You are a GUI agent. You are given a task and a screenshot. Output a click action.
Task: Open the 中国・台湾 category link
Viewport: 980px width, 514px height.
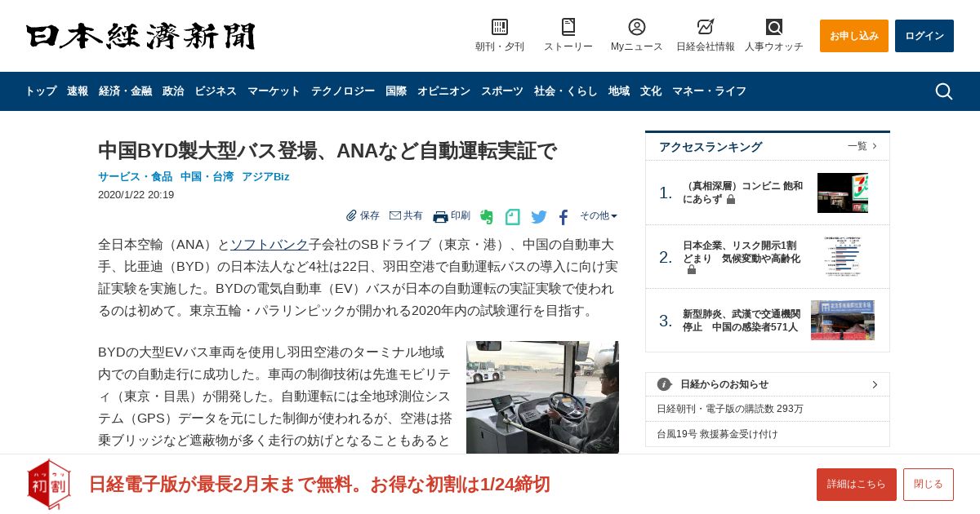207,177
